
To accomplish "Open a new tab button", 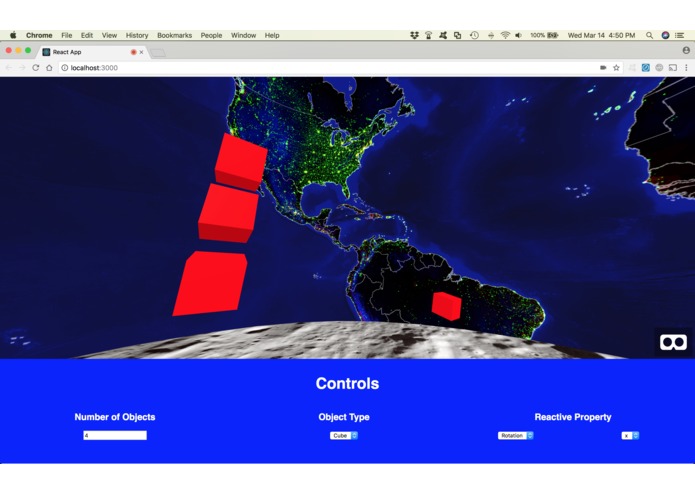I will (x=158, y=53).
